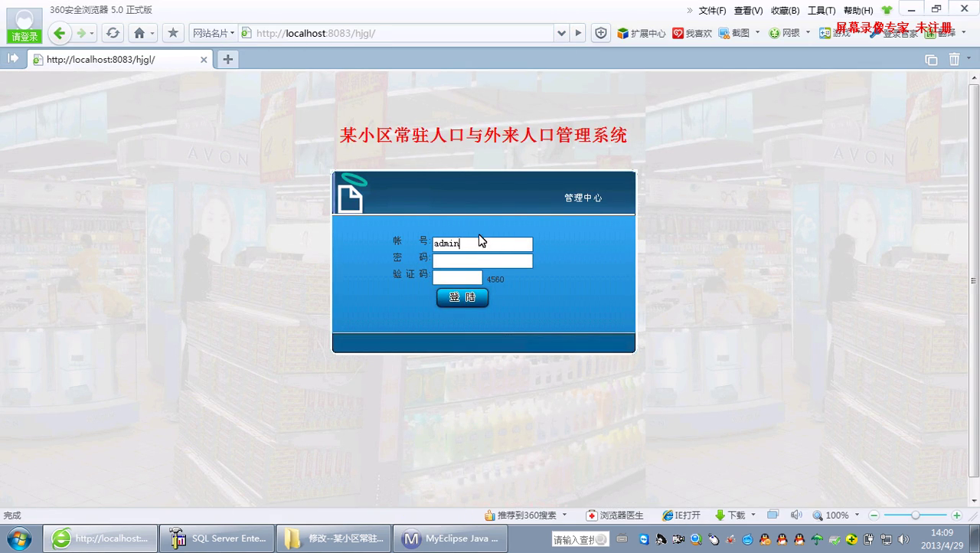
Task: Click the 密码 password input field
Action: [x=482, y=261]
